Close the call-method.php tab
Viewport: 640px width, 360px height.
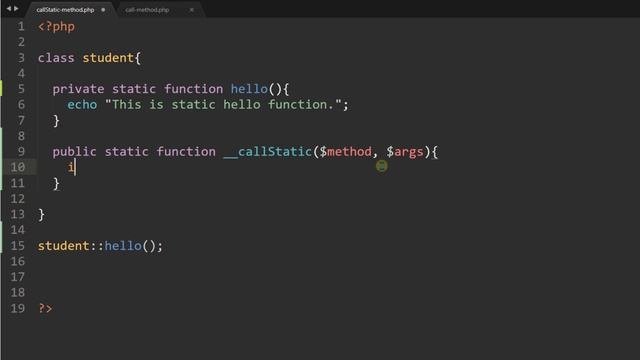[x=191, y=10]
